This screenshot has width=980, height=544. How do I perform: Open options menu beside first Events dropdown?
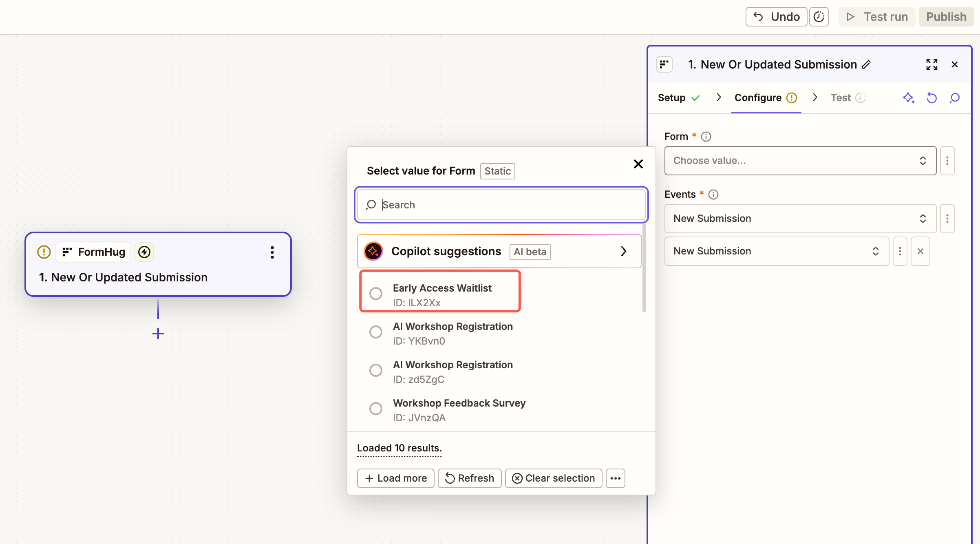pyautogui.click(x=947, y=219)
